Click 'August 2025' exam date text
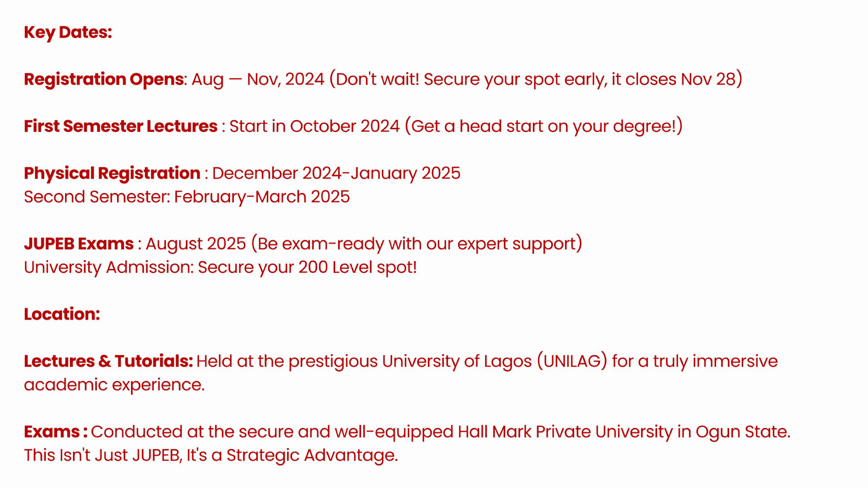Screen dimensions: 868x488 click(x=196, y=244)
